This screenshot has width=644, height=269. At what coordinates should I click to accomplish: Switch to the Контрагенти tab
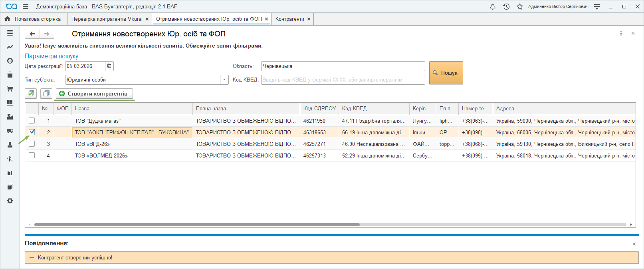289,19
